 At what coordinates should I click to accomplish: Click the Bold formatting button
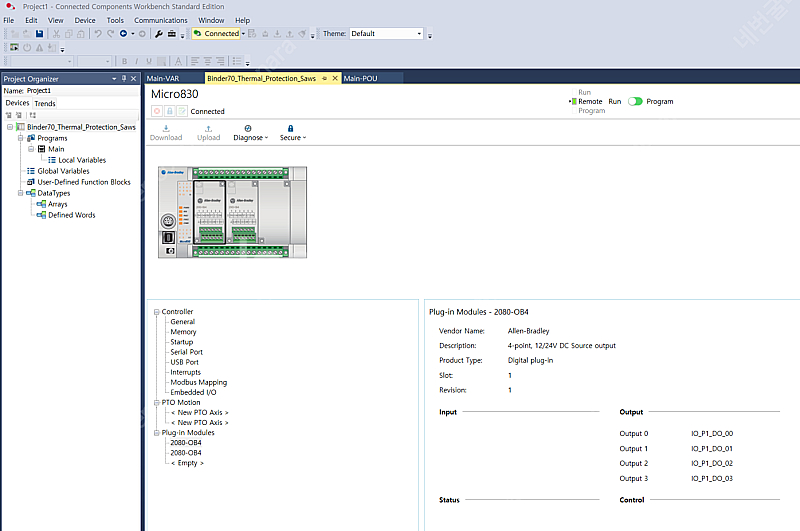click(124, 61)
